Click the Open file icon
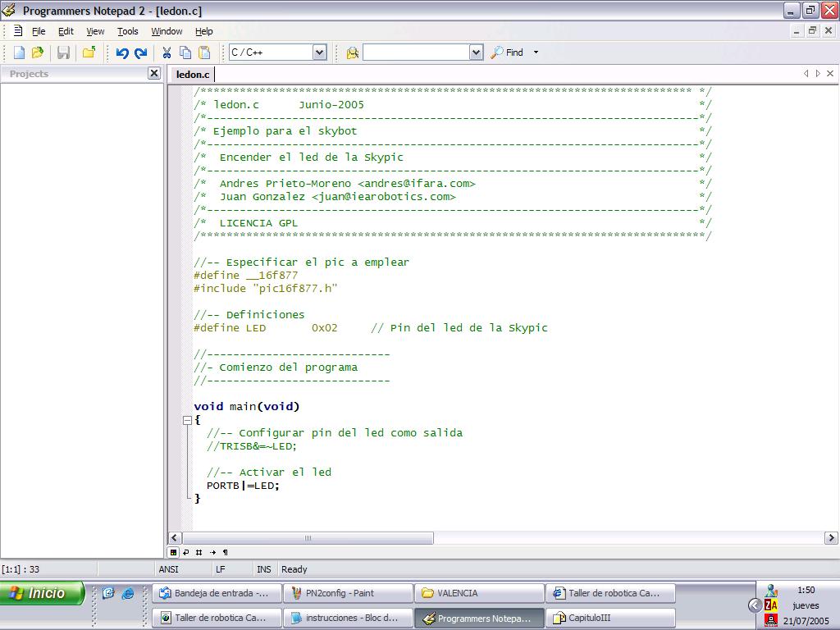The height and width of the screenshot is (630, 840). click(38, 52)
